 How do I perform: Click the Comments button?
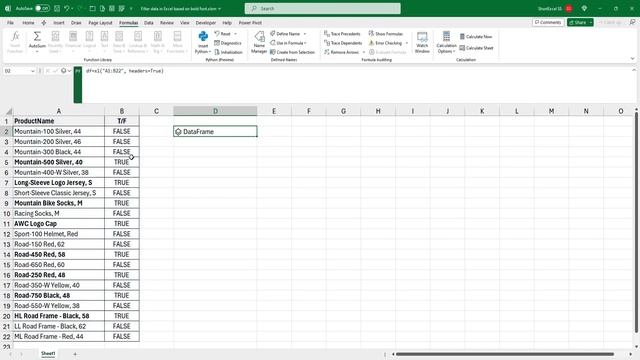coord(548,22)
